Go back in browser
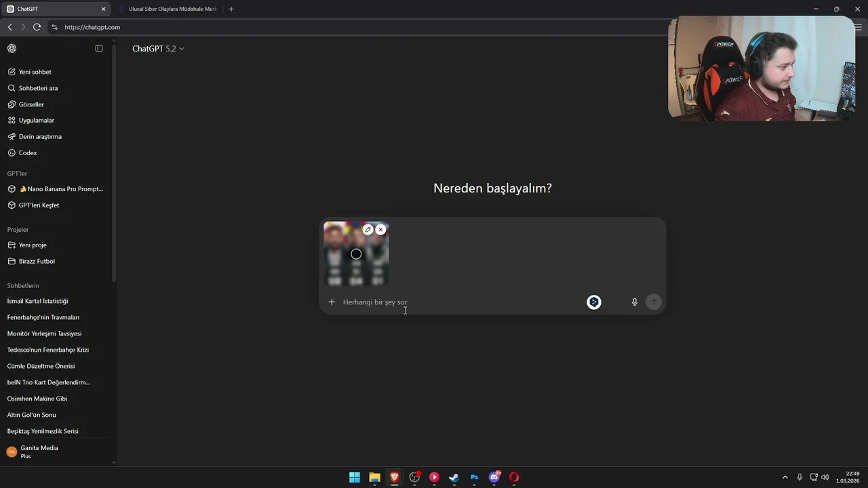868x488 pixels. point(10,27)
